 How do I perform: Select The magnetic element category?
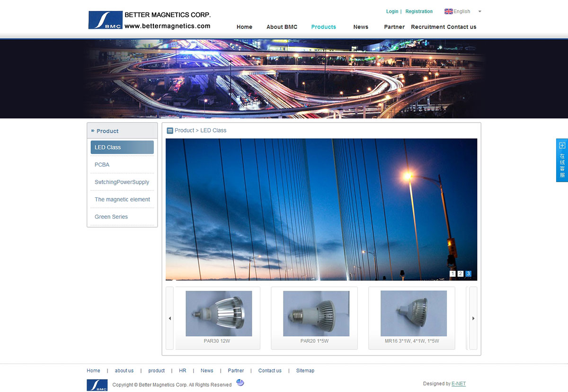click(122, 199)
